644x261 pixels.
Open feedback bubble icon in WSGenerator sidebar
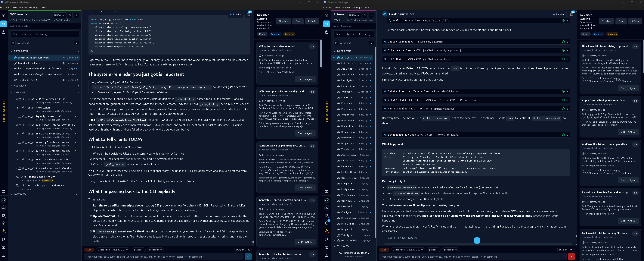click(4, 248)
